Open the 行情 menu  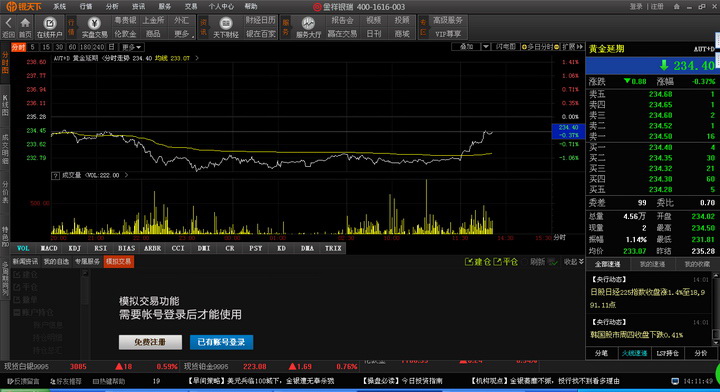(86, 6)
